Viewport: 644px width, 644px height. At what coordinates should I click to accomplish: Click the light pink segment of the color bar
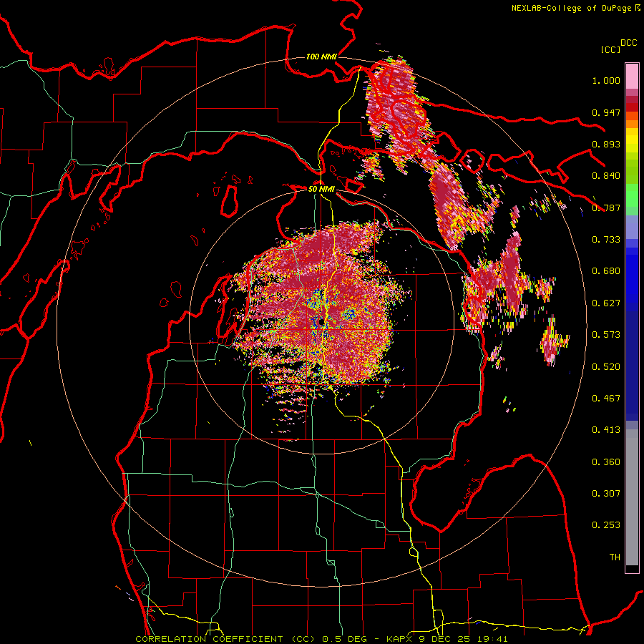click(x=632, y=77)
